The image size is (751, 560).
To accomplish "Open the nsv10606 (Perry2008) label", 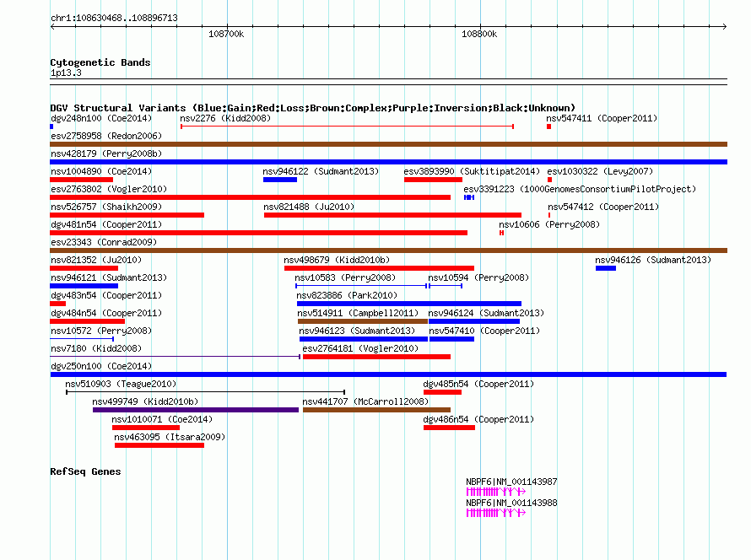I will (x=549, y=224).
